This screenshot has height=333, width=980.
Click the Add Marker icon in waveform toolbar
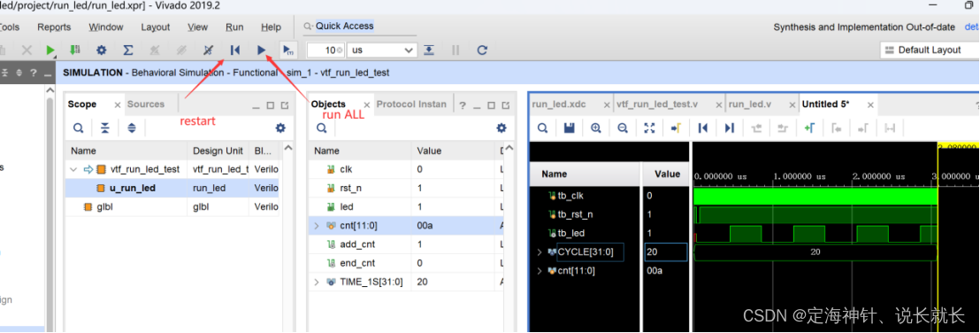(x=810, y=128)
